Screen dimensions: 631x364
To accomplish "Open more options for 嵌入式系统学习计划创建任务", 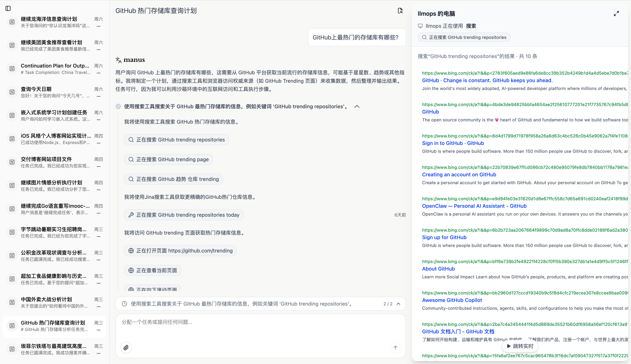I will click(x=98, y=120).
